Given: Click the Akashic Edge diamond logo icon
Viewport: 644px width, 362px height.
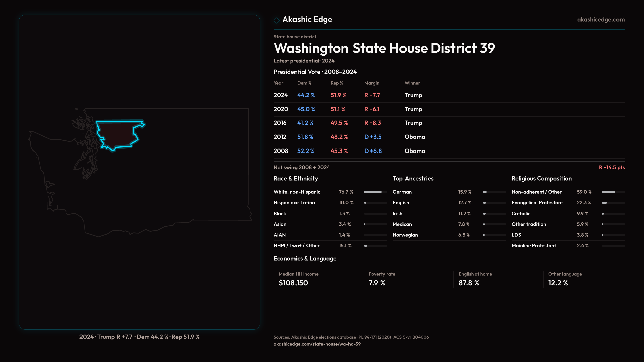Looking at the screenshot, I should 277,20.
